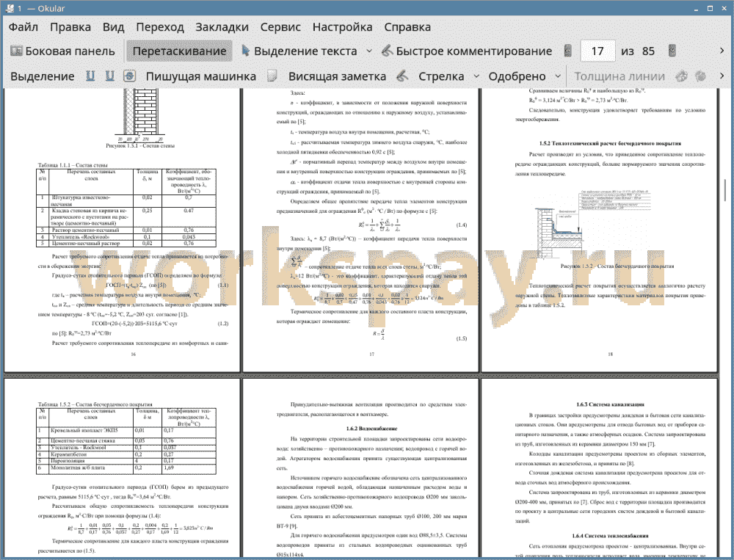Click the page with heading 1.6.3 Система канализации
This screenshot has width=734, height=560.
click(599, 468)
